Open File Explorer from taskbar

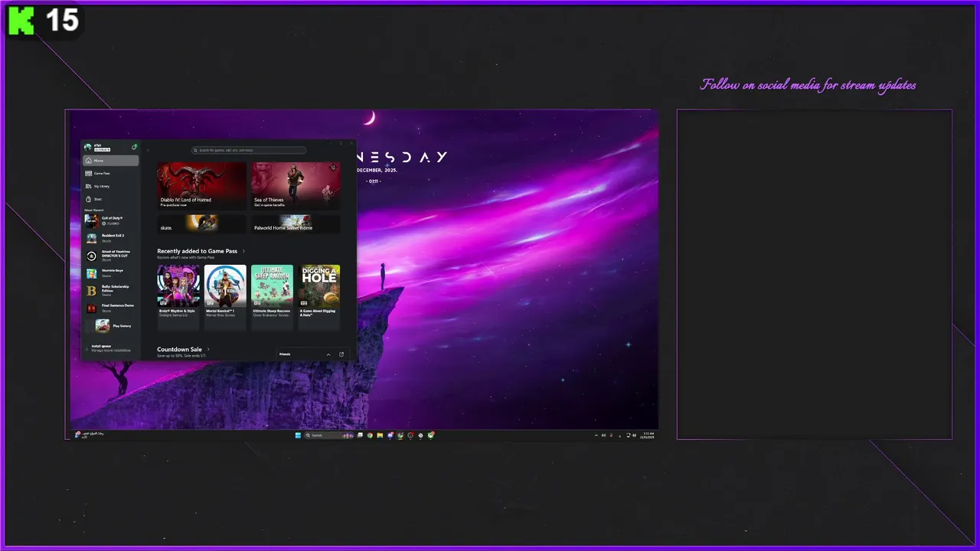[380, 435]
